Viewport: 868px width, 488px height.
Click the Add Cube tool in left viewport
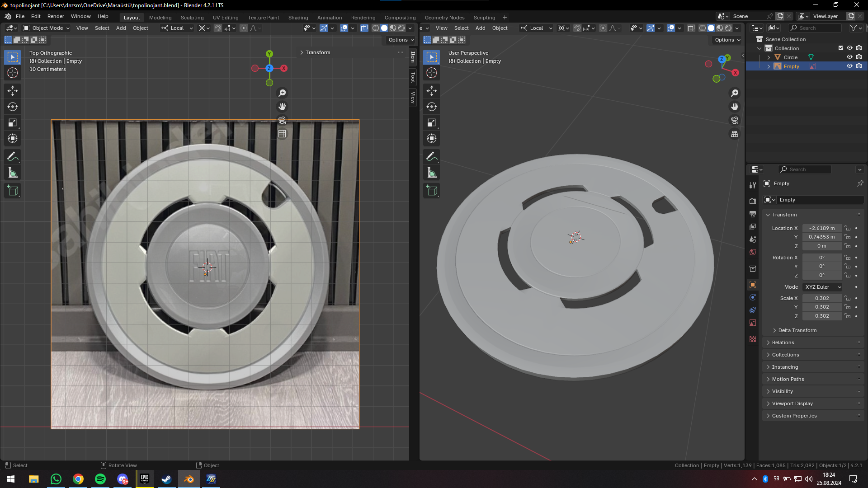tap(13, 190)
